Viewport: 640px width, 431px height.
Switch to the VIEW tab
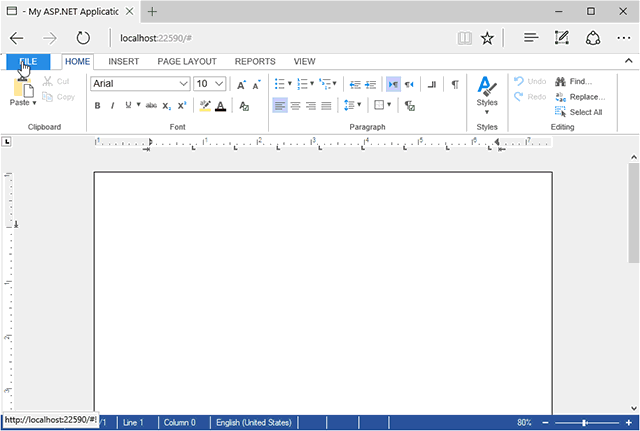304,62
